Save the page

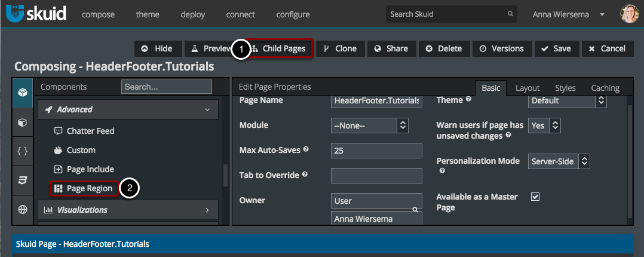557,48
